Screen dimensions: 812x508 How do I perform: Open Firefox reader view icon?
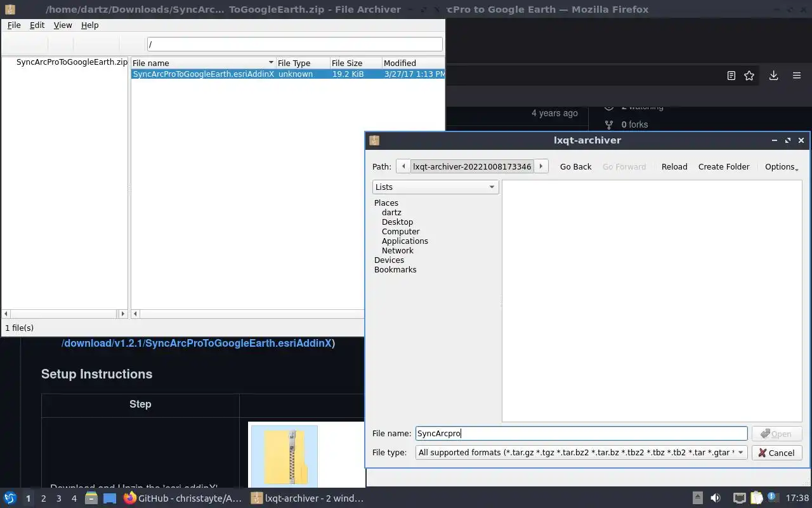[x=731, y=76]
